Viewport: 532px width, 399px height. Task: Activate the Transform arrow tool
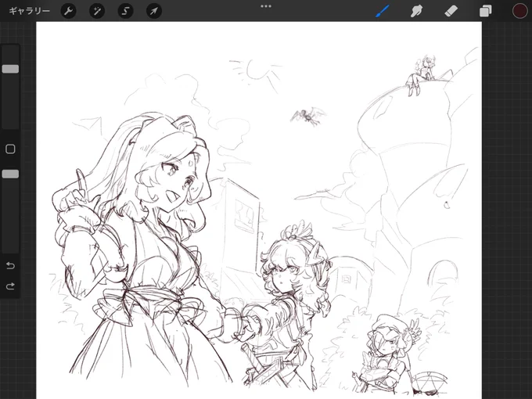[x=154, y=11]
